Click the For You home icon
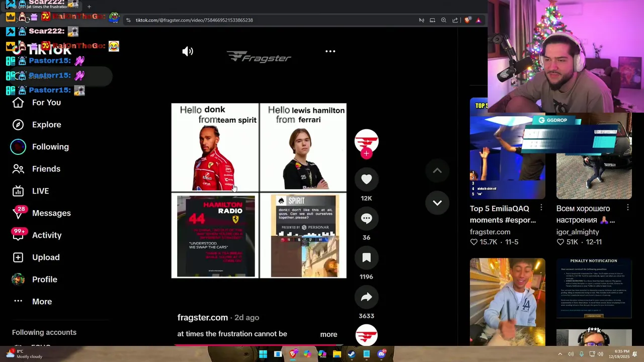The width and height of the screenshot is (644, 362). tap(18, 103)
